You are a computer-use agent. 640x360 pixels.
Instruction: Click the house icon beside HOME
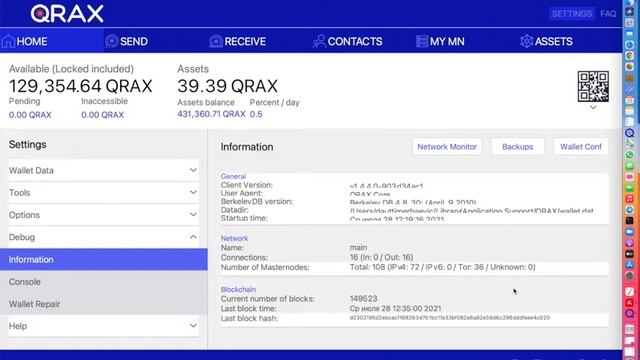8,41
